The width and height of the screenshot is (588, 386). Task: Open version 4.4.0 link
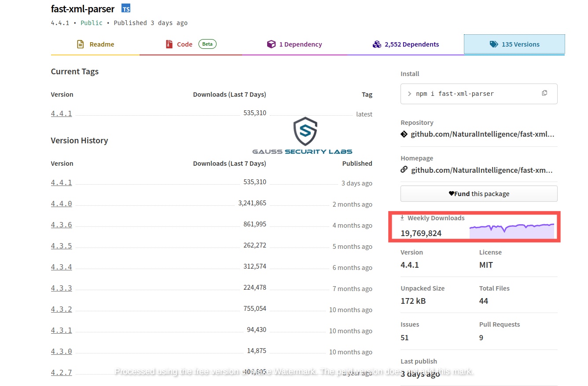62,204
